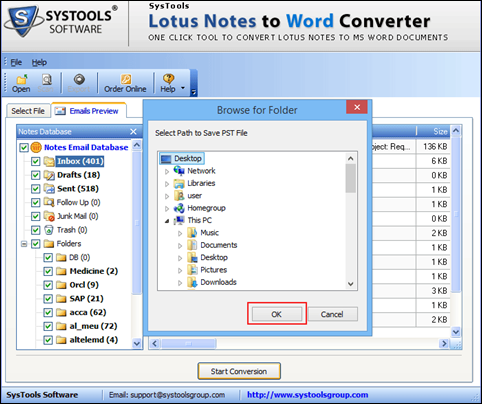482x404 pixels.
Task: Click the Music folder icon
Action: point(192,233)
